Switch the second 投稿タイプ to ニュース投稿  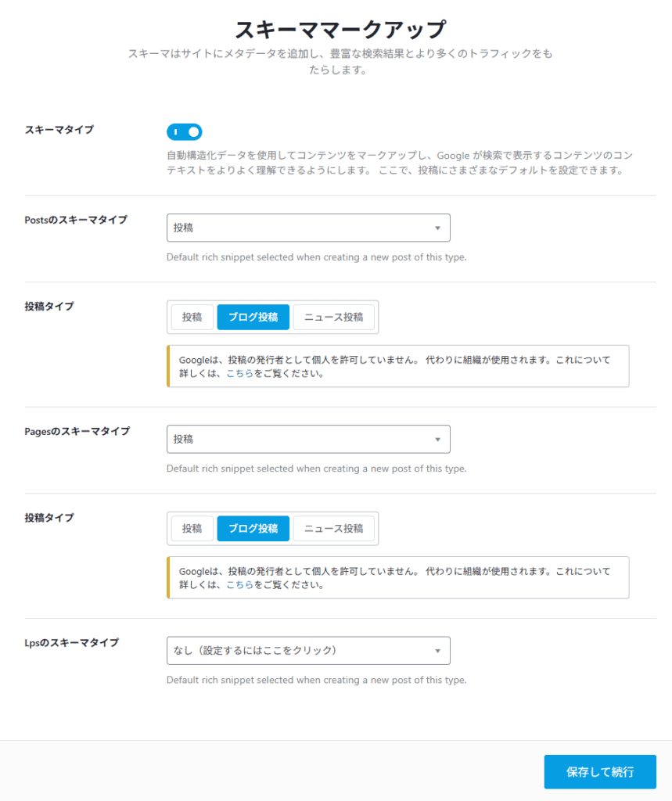(x=335, y=528)
